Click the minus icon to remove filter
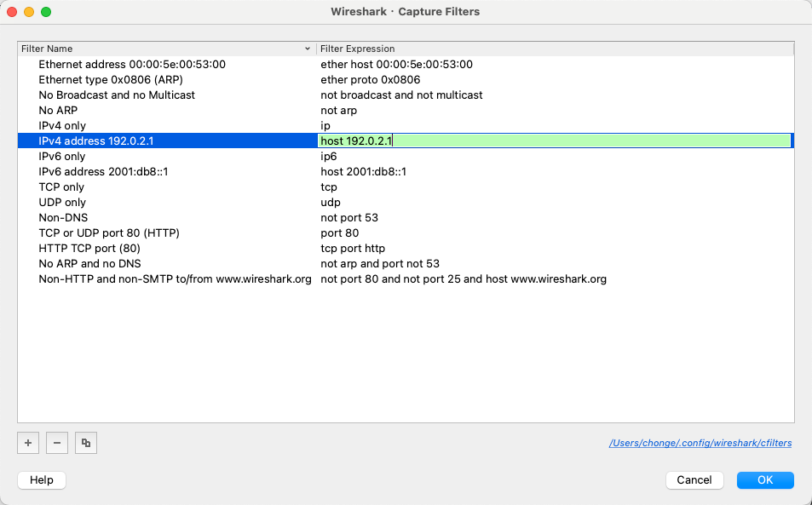Image resolution: width=812 pixels, height=505 pixels. click(x=56, y=443)
